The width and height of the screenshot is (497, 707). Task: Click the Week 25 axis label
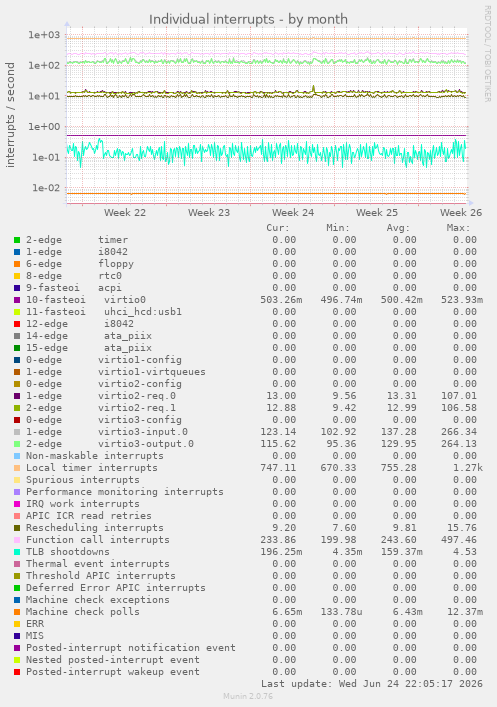(x=377, y=212)
